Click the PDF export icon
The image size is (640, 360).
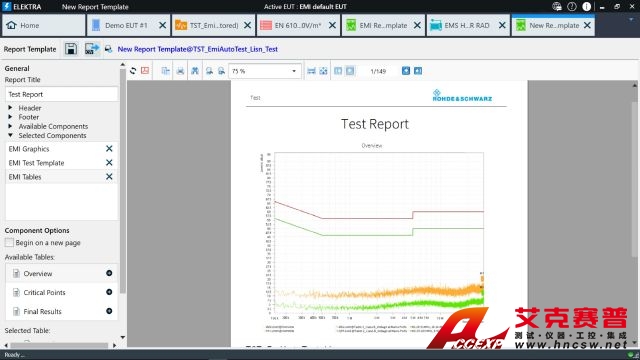145,71
